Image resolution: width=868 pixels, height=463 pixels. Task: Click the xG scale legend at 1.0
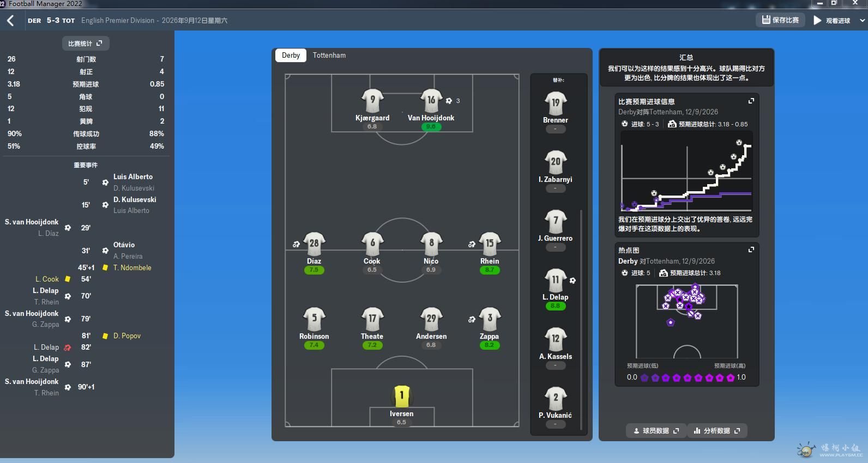[x=741, y=377]
